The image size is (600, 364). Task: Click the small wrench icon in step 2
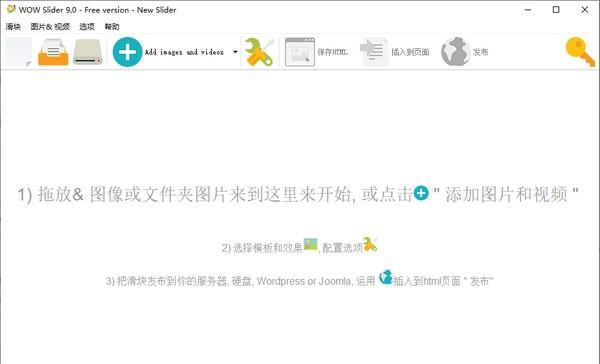tap(370, 244)
